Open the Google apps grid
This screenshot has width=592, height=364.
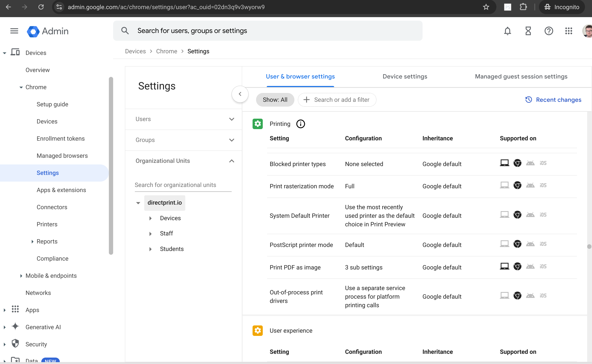(569, 31)
